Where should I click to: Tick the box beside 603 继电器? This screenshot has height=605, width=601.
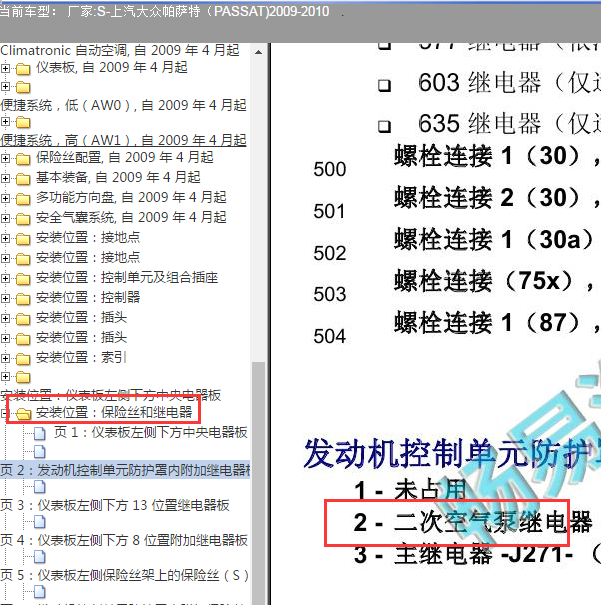384,85
